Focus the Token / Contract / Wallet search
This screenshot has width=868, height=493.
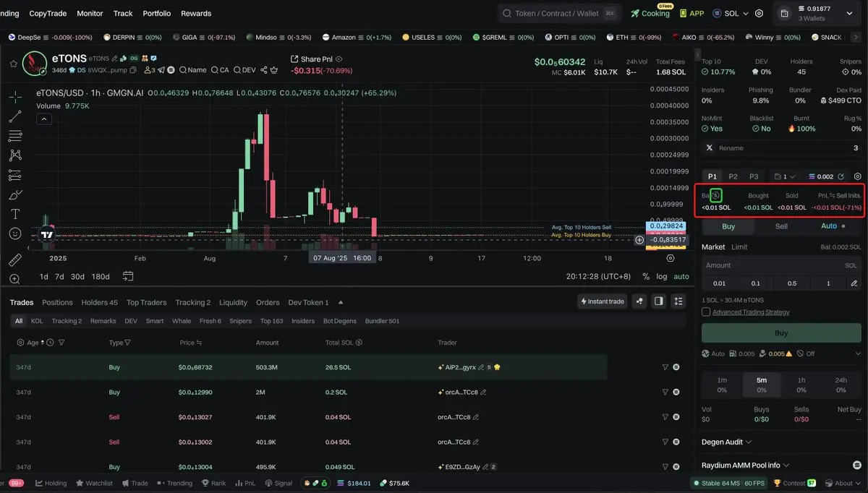[x=559, y=13]
